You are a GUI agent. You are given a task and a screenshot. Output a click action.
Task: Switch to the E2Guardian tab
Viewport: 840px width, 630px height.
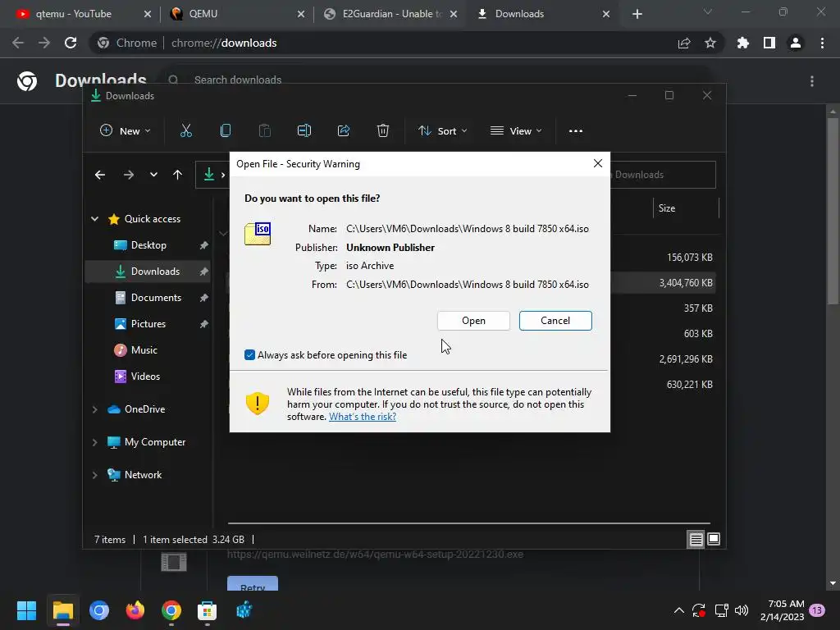383,14
